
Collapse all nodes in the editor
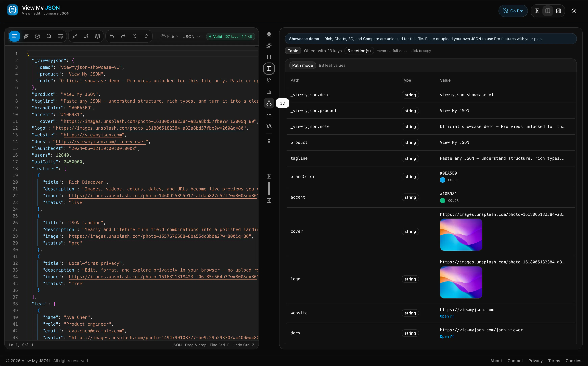click(135, 36)
